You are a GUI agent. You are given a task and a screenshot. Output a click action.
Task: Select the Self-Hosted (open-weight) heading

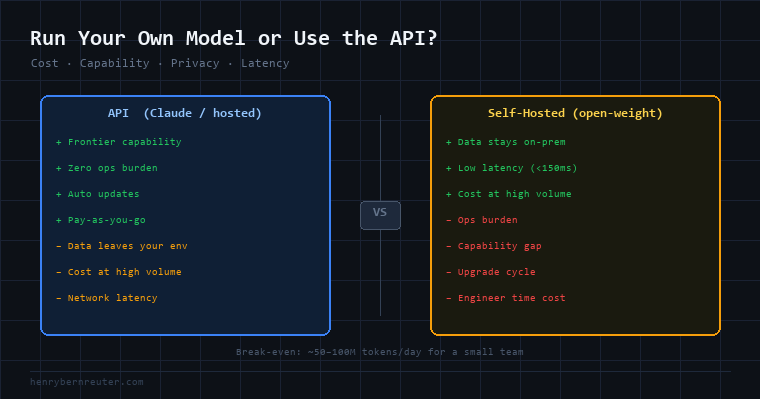click(575, 113)
